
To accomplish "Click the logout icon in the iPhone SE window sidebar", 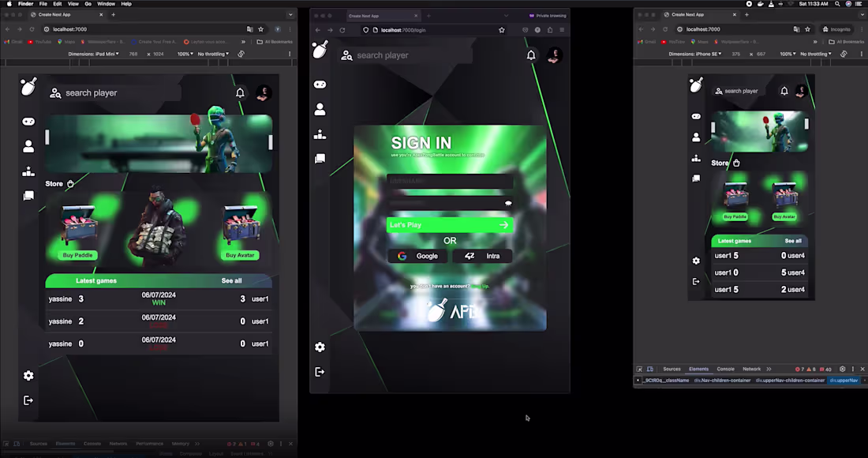I will point(696,281).
